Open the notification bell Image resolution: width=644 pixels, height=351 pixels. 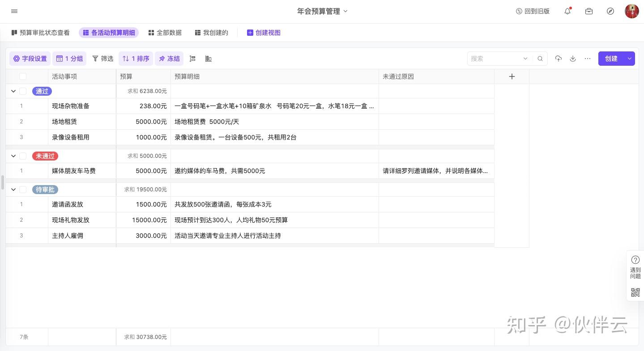tap(567, 11)
